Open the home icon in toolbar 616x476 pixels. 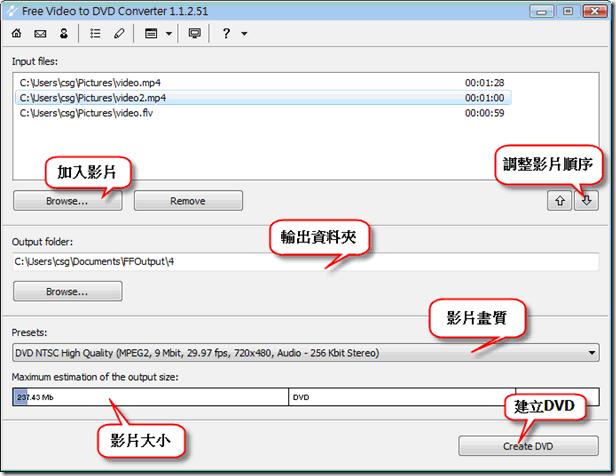16,33
